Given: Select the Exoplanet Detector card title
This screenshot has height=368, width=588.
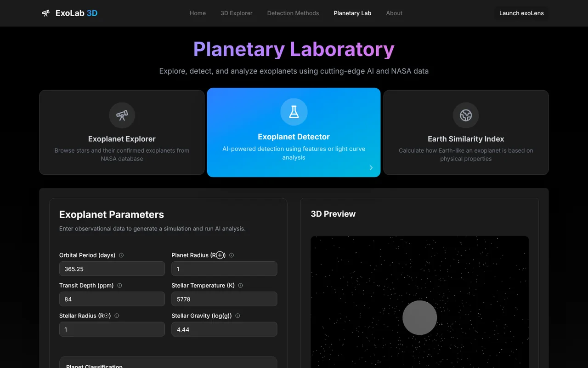Looking at the screenshot, I should tap(294, 137).
